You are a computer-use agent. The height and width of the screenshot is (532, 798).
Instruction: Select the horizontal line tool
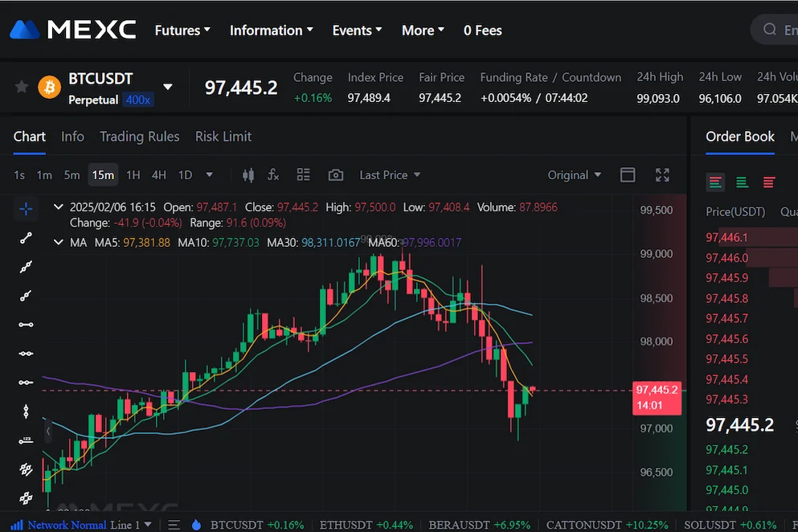[x=26, y=325]
